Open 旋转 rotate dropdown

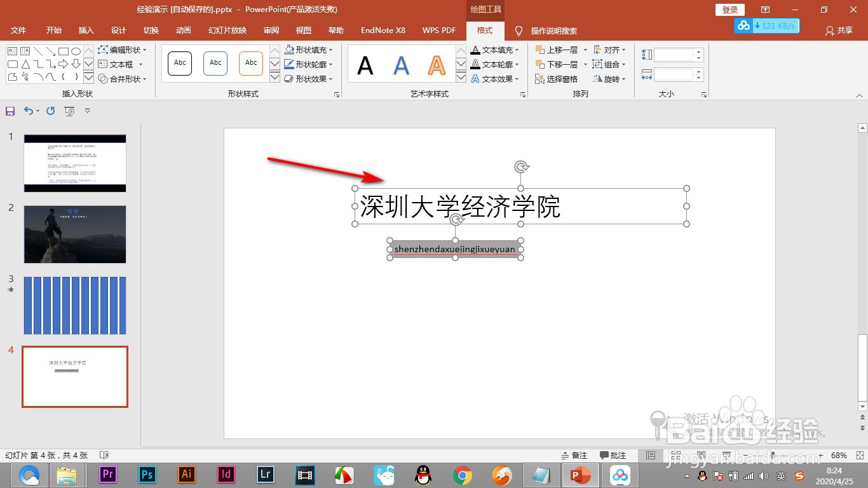tap(609, 79)
